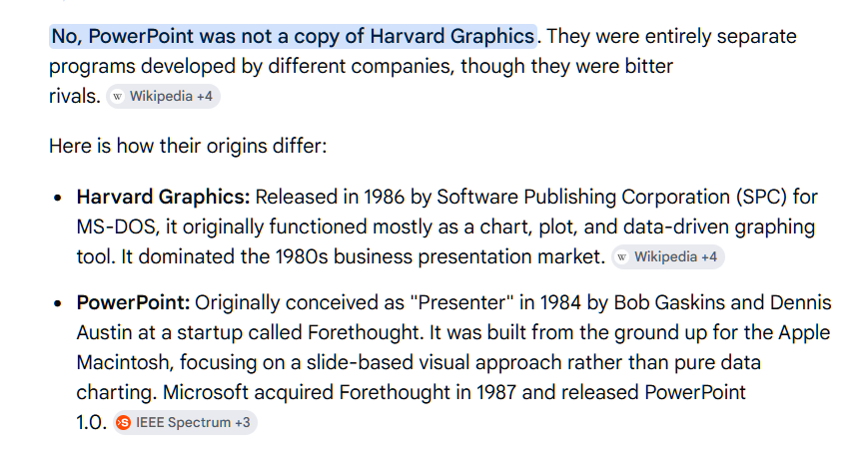Click the orange IEEE Spectrum icon
This screenshot has height=454, width=868.
pyautogui.click(x=124, y=422)
